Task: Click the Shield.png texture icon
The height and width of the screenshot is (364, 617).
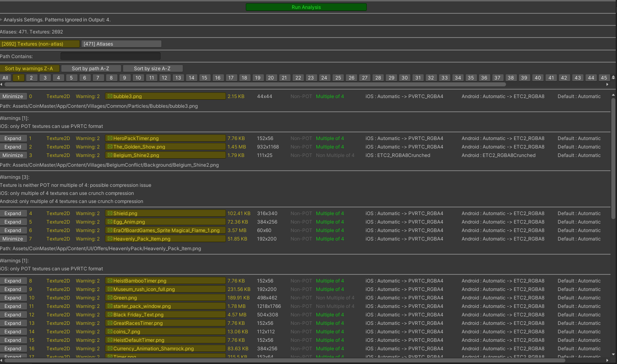Action: 109,213
